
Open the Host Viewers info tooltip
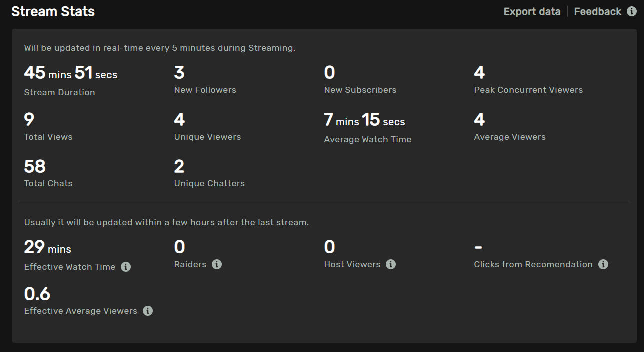click(x=391, y=264)
